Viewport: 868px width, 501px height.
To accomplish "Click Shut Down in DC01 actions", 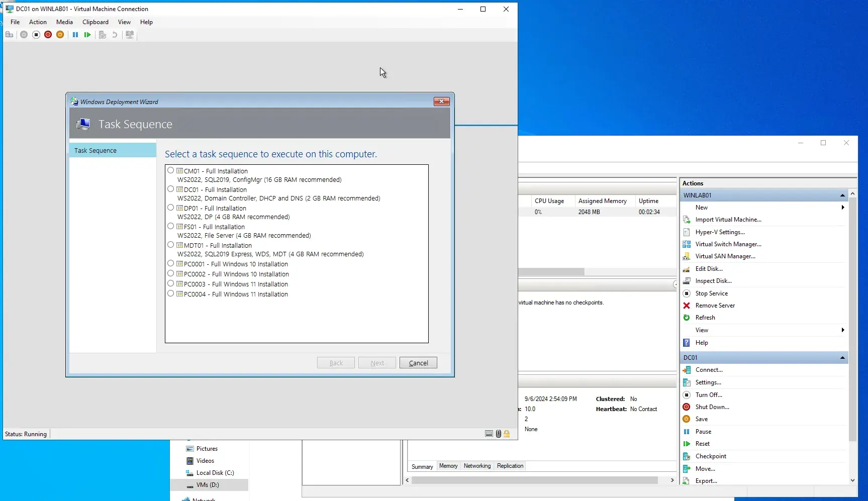I will 712,407.
